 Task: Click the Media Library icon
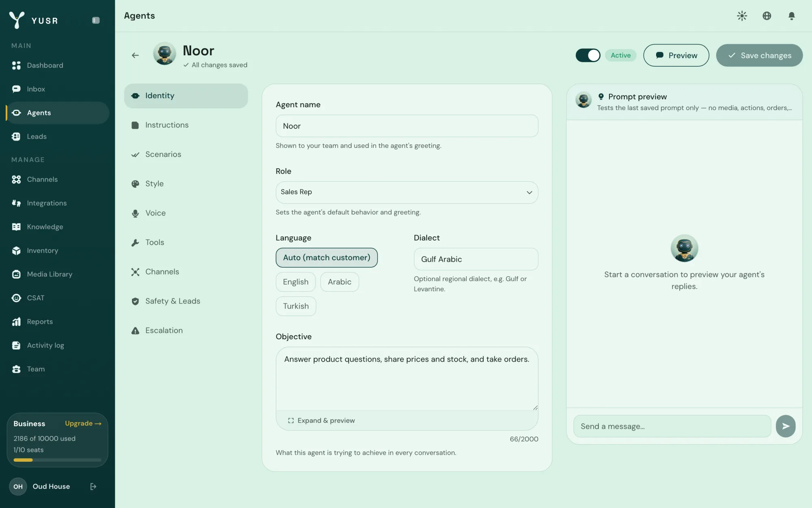point(16,274)
